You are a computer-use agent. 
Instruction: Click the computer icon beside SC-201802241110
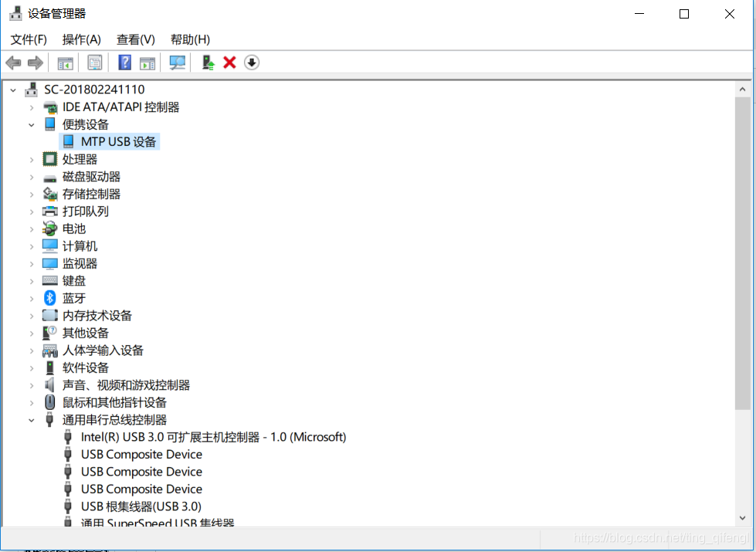[32, 90]
